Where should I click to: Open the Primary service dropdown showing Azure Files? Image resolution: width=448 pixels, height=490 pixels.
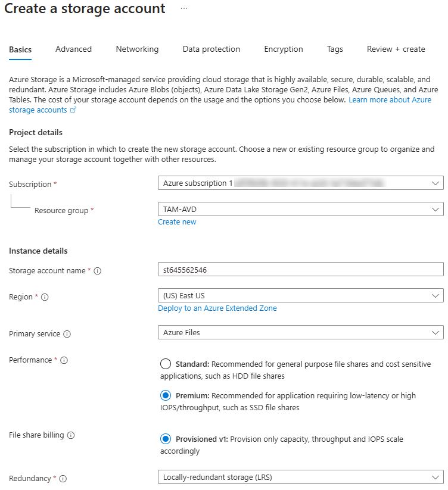click(300, 332)
